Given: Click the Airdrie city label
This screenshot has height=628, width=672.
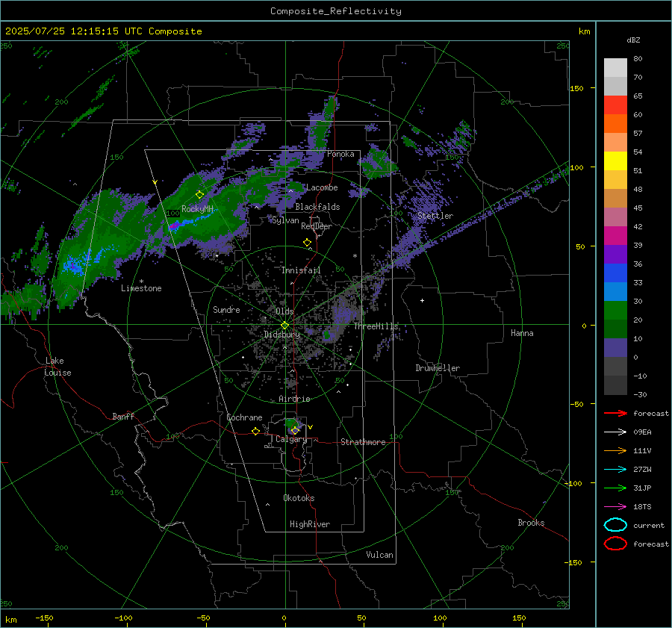Looking at the screenshot, I should pos(294,399).
